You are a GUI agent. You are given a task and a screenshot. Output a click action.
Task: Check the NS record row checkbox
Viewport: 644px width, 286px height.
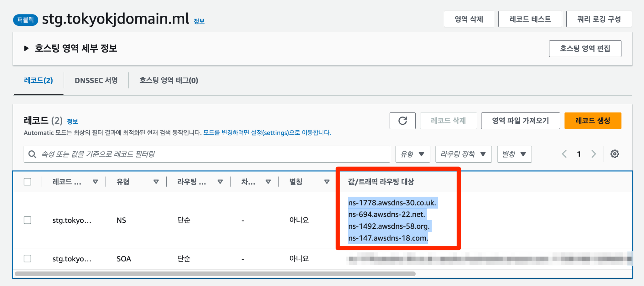pyautogui.click(x=28, y=220)
